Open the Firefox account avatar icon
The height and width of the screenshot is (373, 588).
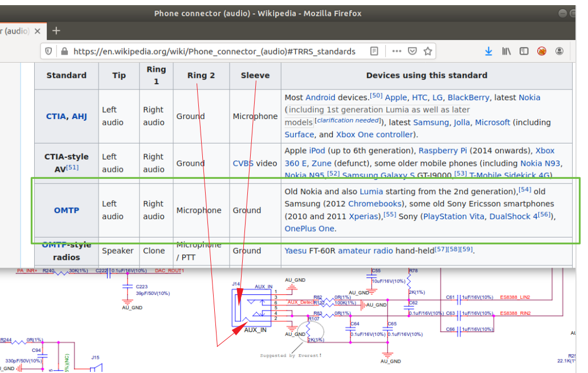(559, 51)
